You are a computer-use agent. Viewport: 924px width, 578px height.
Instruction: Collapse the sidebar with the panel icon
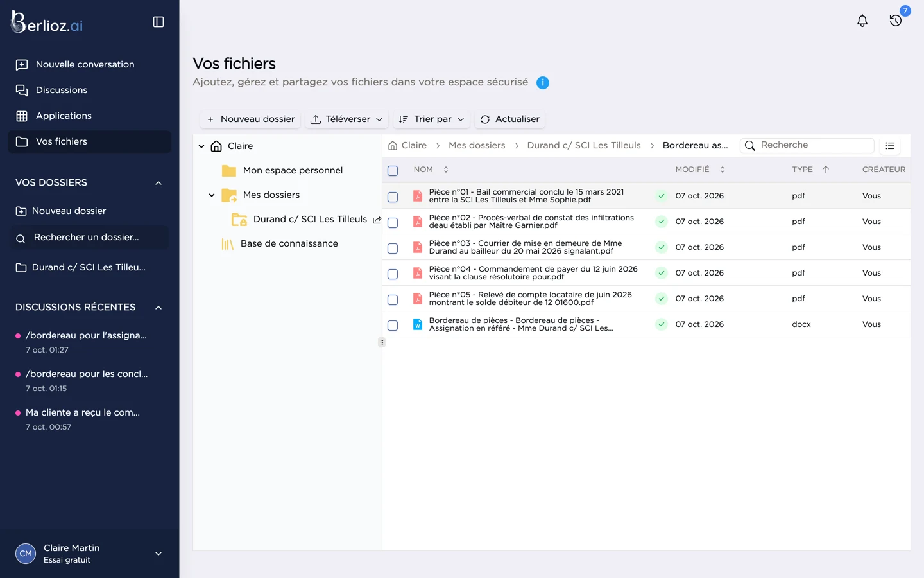[158, 22]
